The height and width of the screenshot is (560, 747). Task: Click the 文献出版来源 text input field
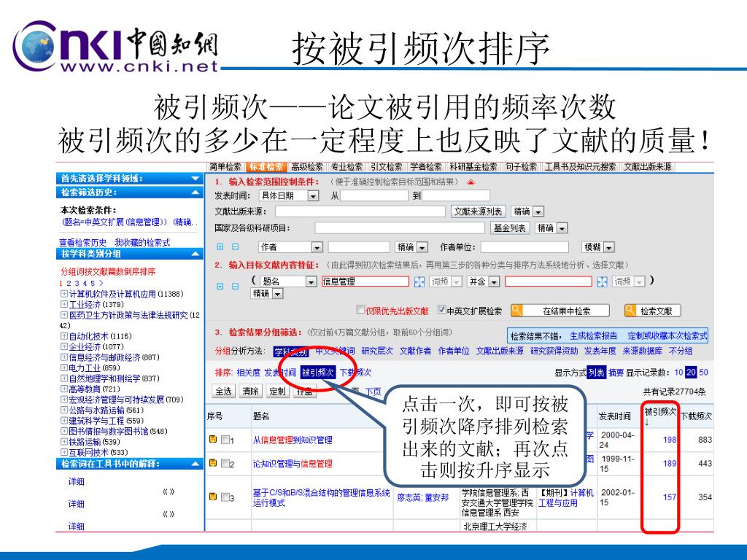click(360, 211)
